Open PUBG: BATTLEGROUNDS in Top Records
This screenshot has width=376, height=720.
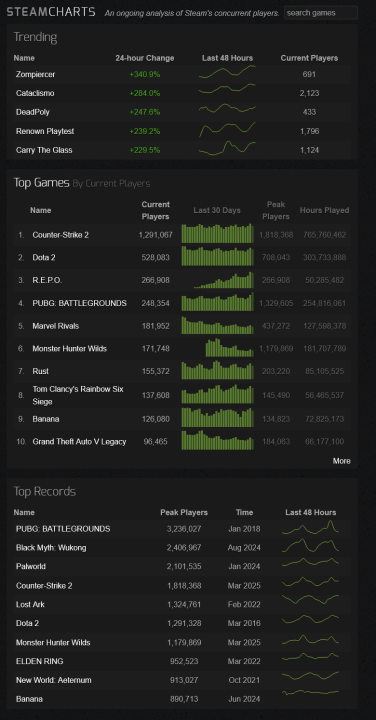[x=63, y=529]
